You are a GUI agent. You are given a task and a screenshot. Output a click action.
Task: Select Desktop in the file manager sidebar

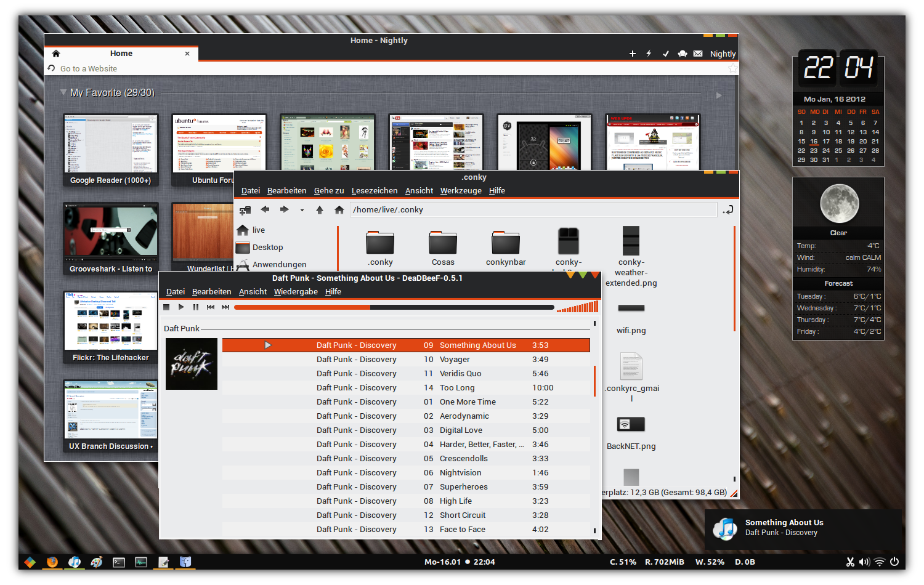pos(260,248)
